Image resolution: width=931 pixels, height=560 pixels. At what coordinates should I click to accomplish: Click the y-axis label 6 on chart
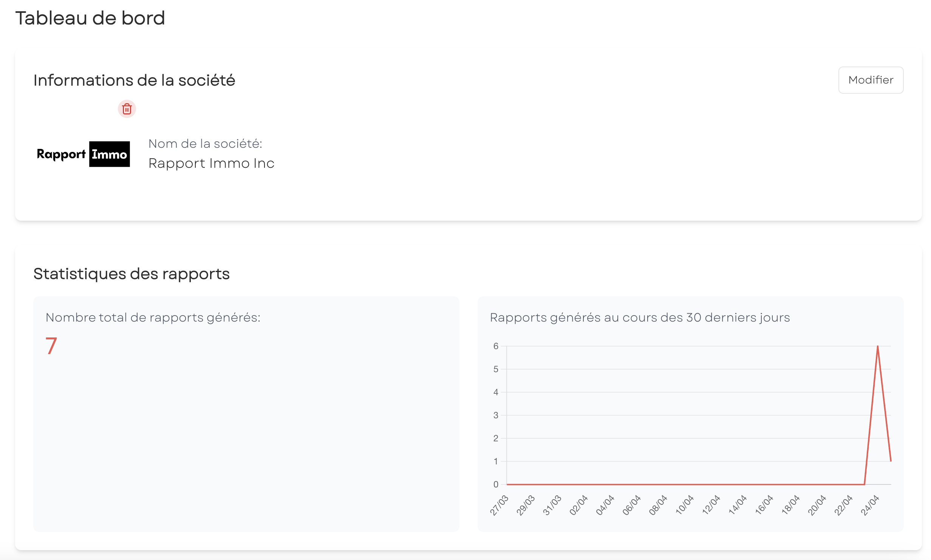[x=496, y=346]
